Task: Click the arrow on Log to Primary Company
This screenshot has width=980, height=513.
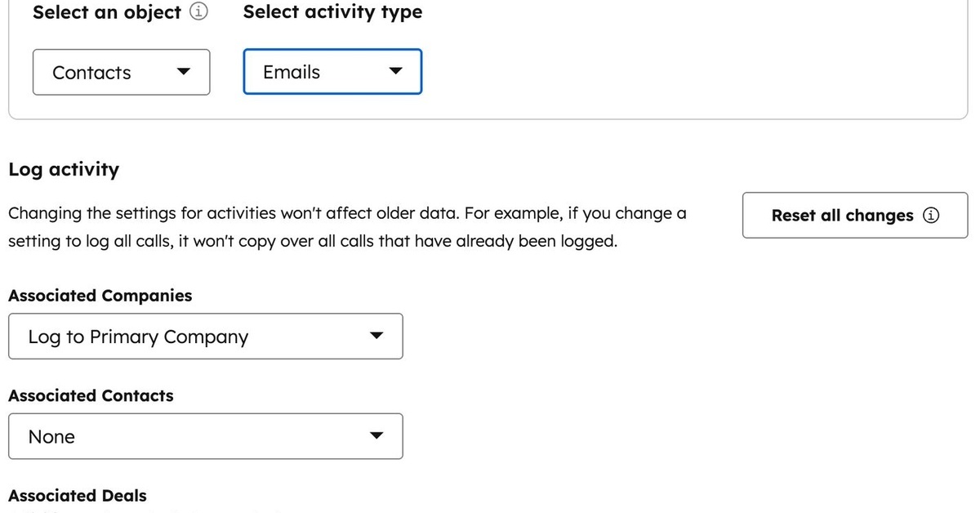Action: tap(376, 337)
